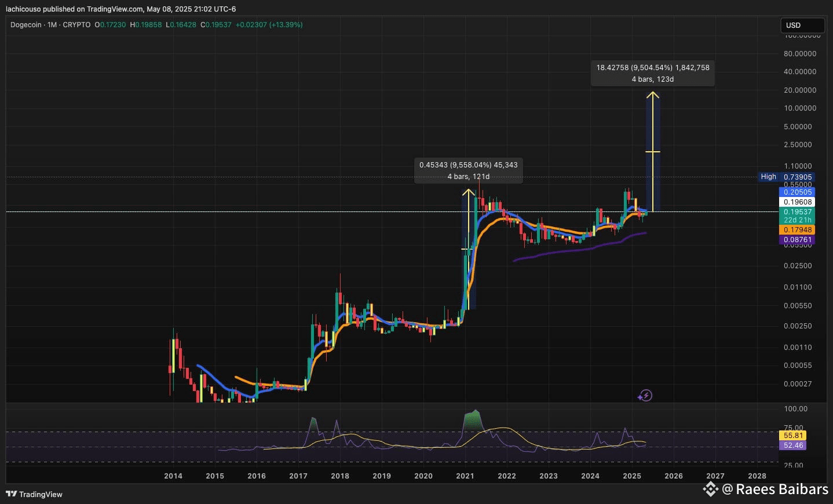Click the purple 0.08761 moving average tag
This screenshot has width=833, height=504.
(x=798, y=240)
